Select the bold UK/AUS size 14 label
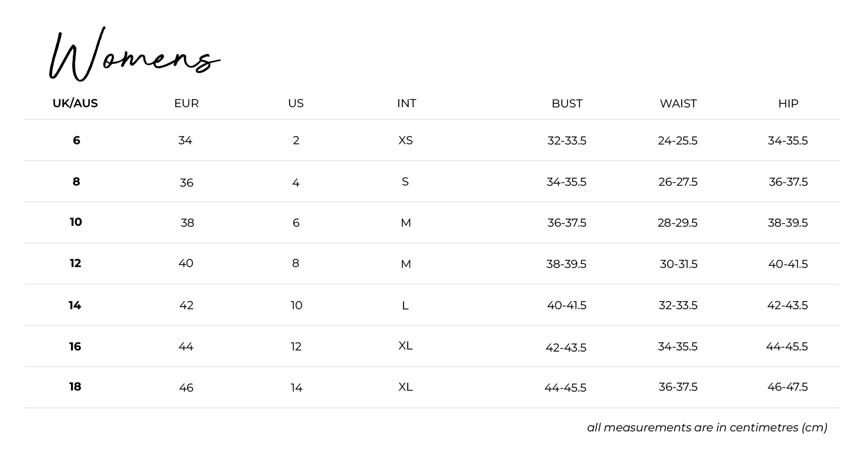 pyautogui.click(x=75, y=305)
